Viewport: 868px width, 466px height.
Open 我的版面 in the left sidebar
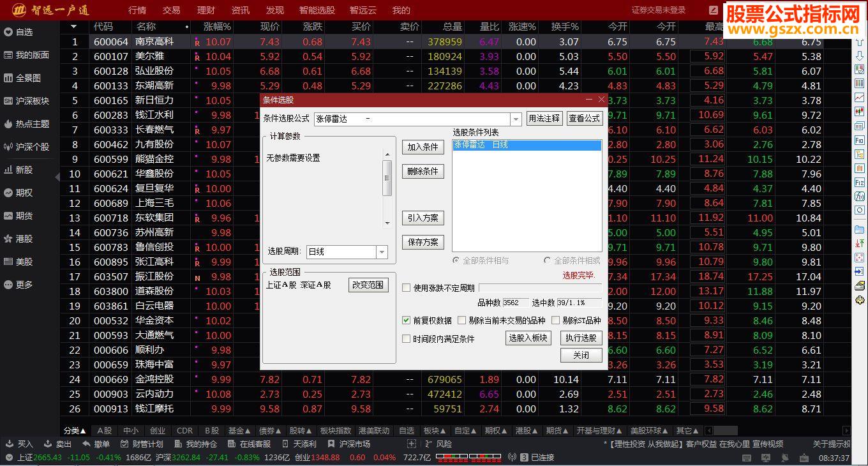point(26,55)
